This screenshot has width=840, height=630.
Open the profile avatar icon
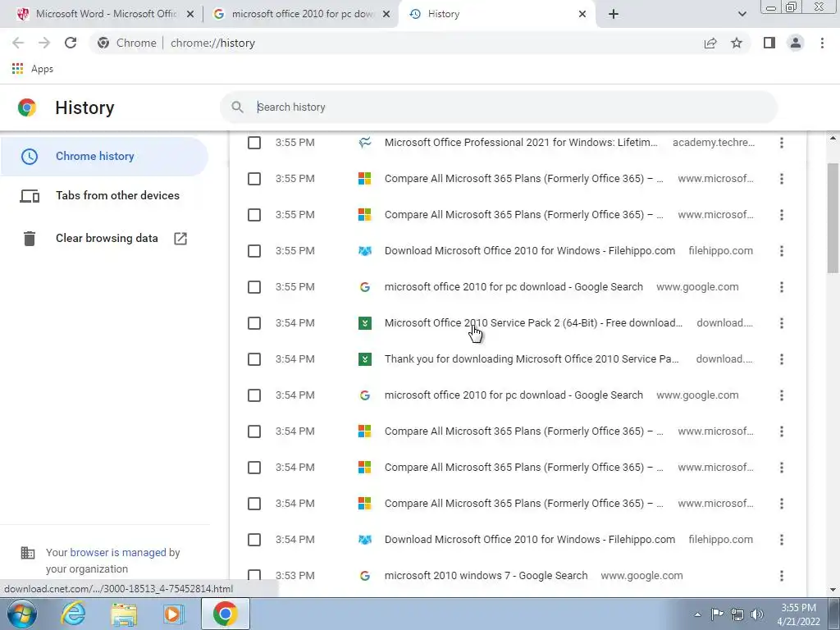(796, 43)
